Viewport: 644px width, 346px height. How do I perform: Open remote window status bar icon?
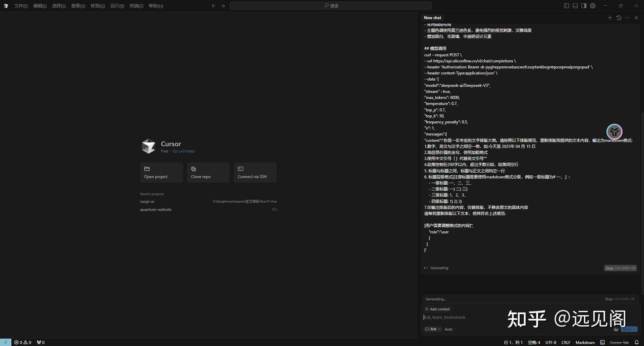[x=6, y=342]
